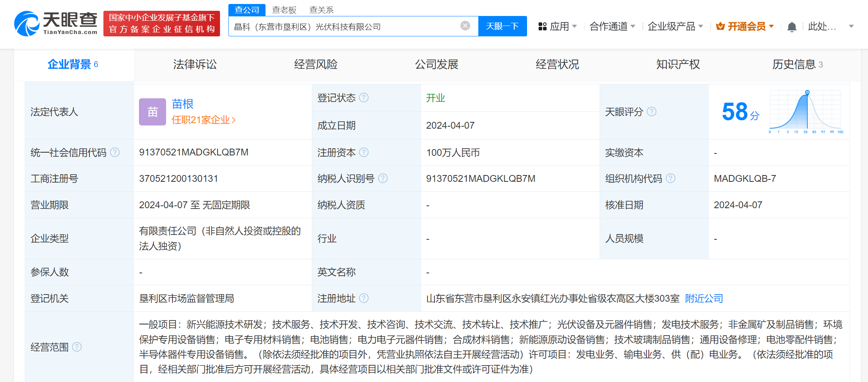
Task: Clear search text with the × icon
Action: point(464,26)
